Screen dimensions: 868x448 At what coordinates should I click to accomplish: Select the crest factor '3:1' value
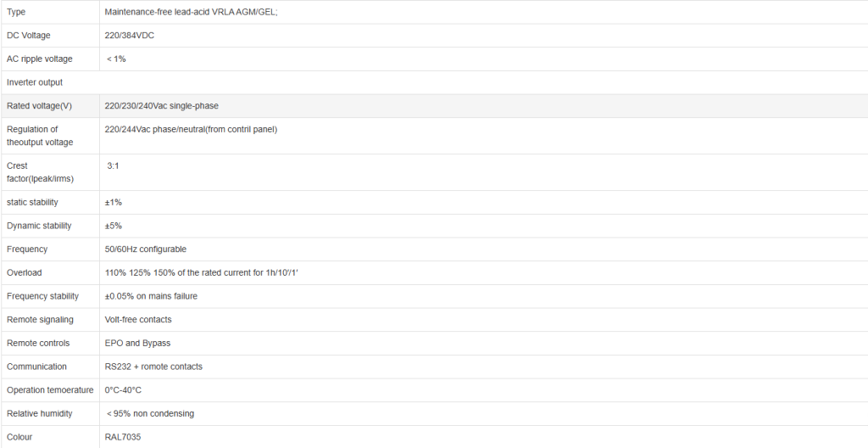(113, 165)
